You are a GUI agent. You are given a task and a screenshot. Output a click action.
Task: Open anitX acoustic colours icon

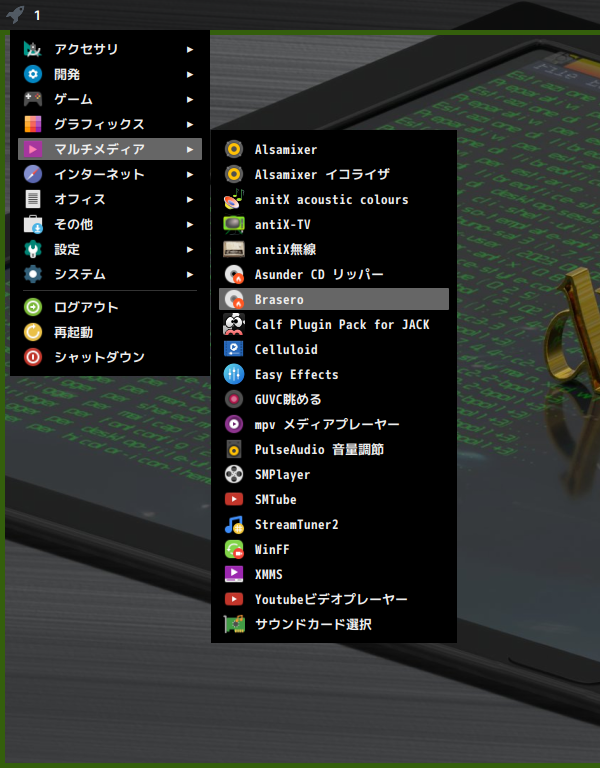pyautogui.click(x=234, y=199)
